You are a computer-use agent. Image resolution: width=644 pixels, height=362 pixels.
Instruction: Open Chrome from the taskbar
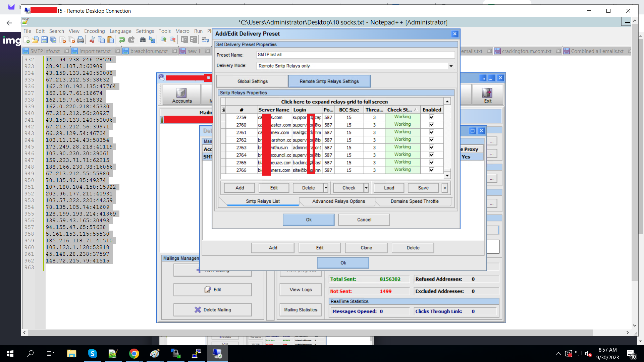click(x=134, y=353)
